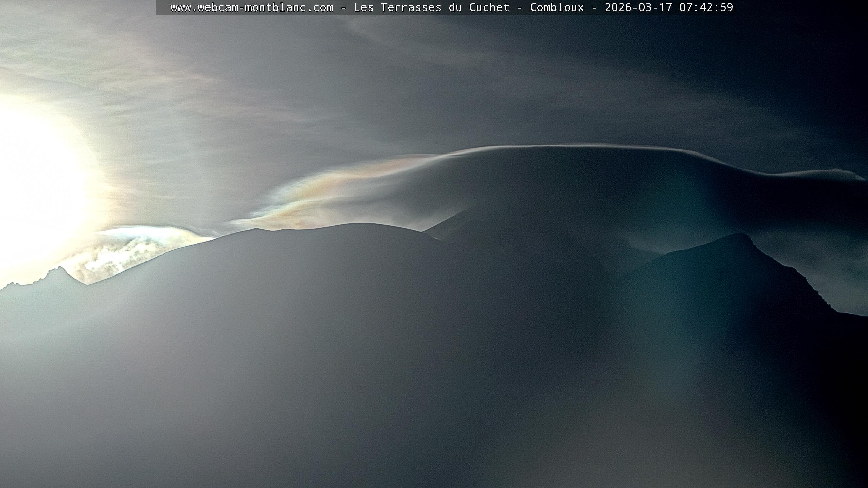Click the 'Les Terrasses du Cuchet' caption
The height and width of the screenshot is (488, 868).
431,7
